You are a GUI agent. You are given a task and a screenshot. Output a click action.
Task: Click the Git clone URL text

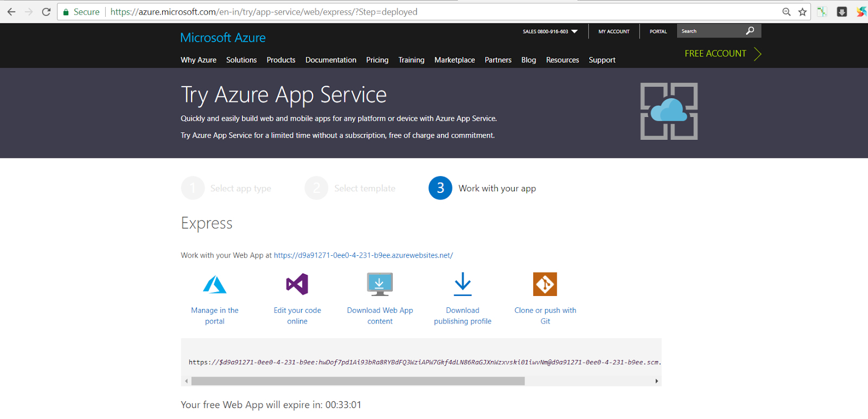(x=425, y=362)
